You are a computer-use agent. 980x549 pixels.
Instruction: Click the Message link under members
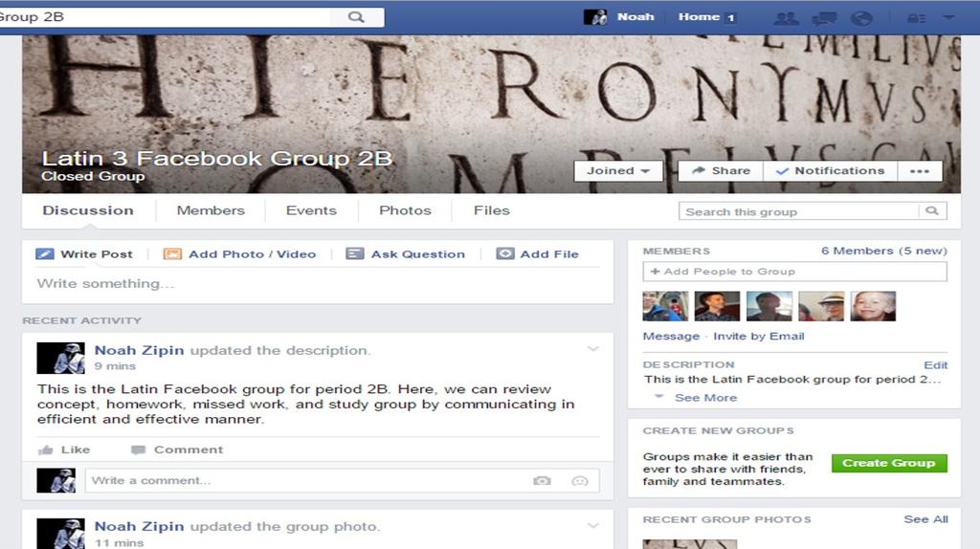click(671, 336)
